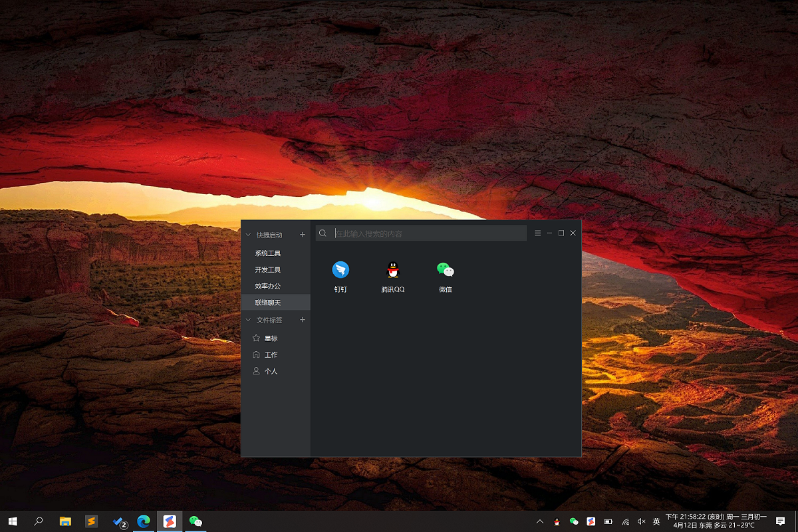Switch to the 系统工具 category
798x532 pixels.
(269, 253)
